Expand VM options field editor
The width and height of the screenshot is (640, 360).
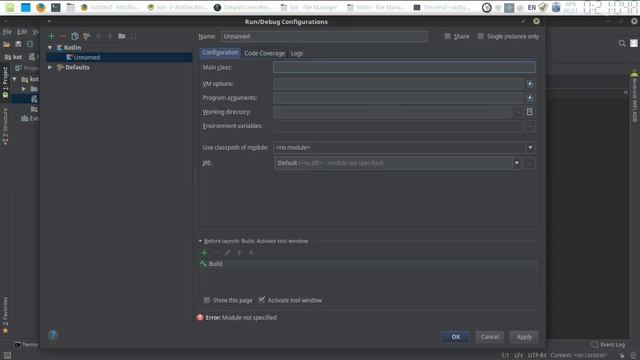pos(530,84)
